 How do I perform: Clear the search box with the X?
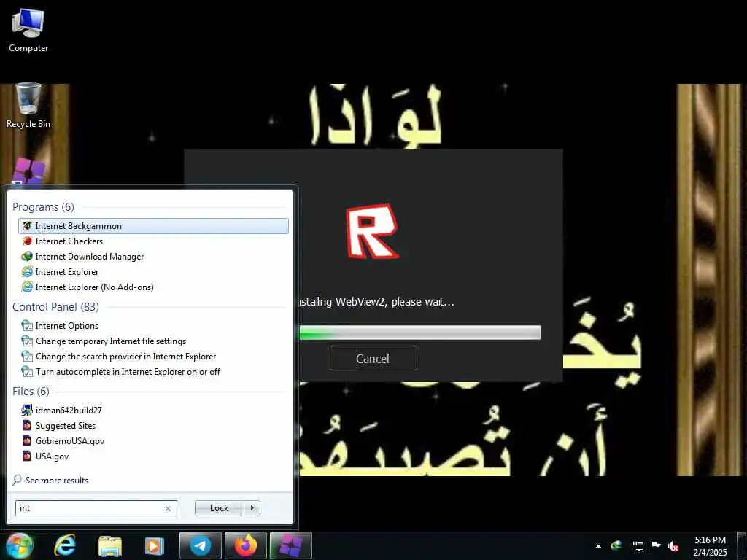click(x=168, y=508)
